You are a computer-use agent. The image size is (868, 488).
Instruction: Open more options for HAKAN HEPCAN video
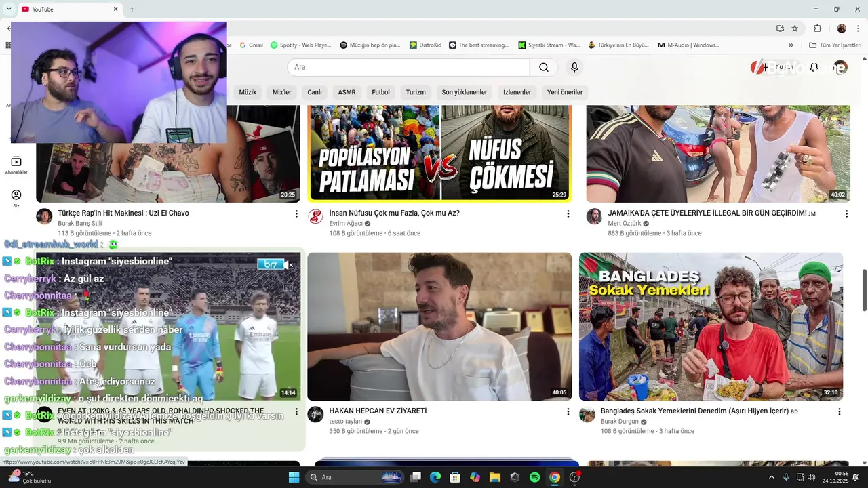coord(568,411)
